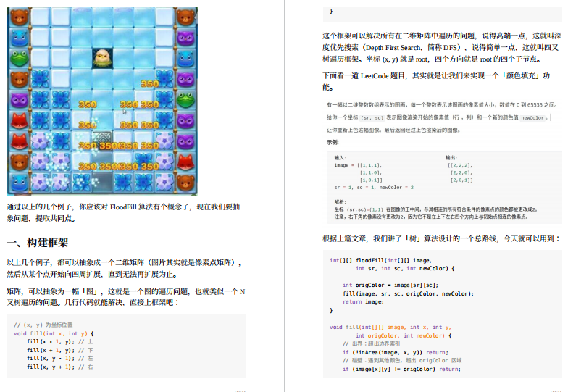Image resolution: width=568 pixels, height=392 pixels.
Task: Click the line starting "有一幅以二维整数数组表示的图画"
Action: (x=442, y=104)
